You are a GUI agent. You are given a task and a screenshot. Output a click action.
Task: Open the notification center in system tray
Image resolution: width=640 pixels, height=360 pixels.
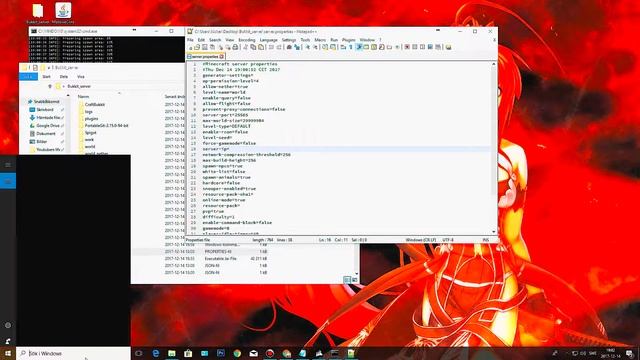pyautogui.click(x=630, y=353)
